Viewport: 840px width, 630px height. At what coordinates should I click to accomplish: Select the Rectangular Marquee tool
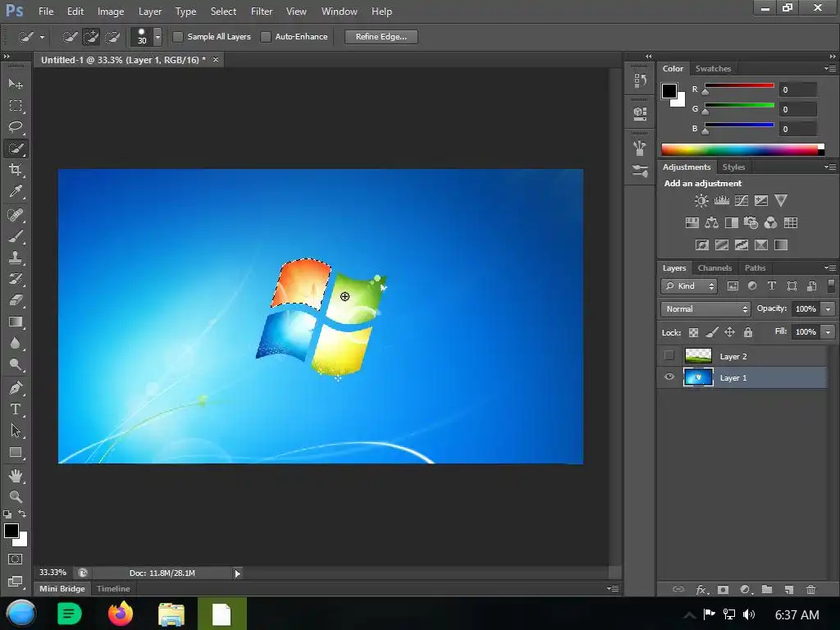coord(16,106)
